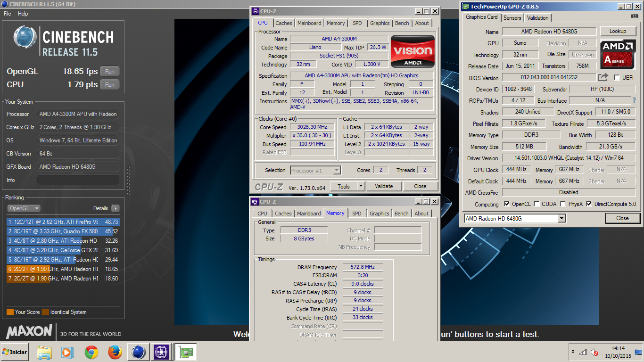Click the GPU-Z camera screenshot icon

click(x=635, y=16)
